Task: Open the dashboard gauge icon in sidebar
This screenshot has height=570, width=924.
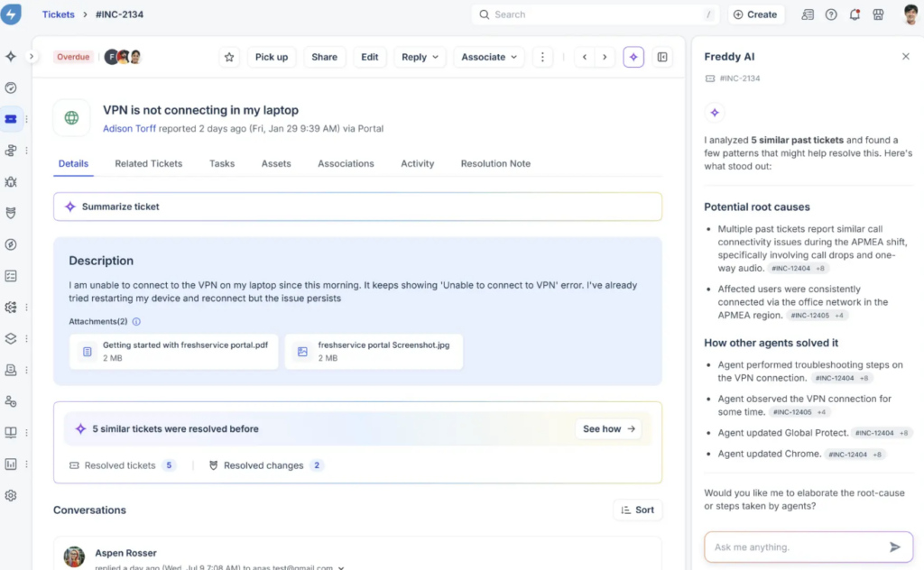Action: (11, 87)
